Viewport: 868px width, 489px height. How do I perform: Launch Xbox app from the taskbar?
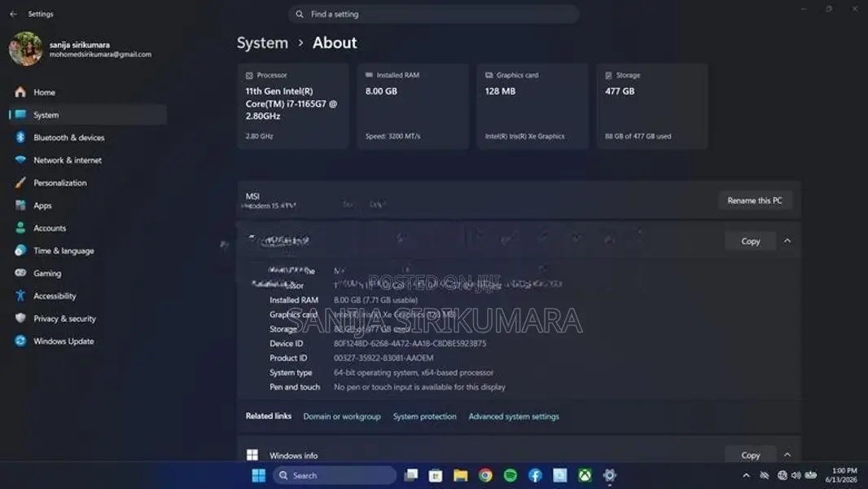click(x=585, y=475)
